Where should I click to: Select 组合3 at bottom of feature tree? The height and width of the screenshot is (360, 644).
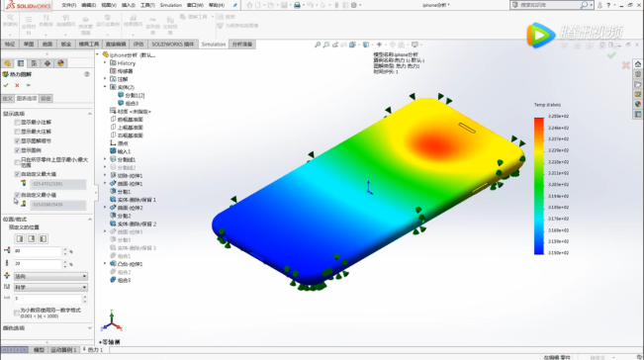coord(124,280)
